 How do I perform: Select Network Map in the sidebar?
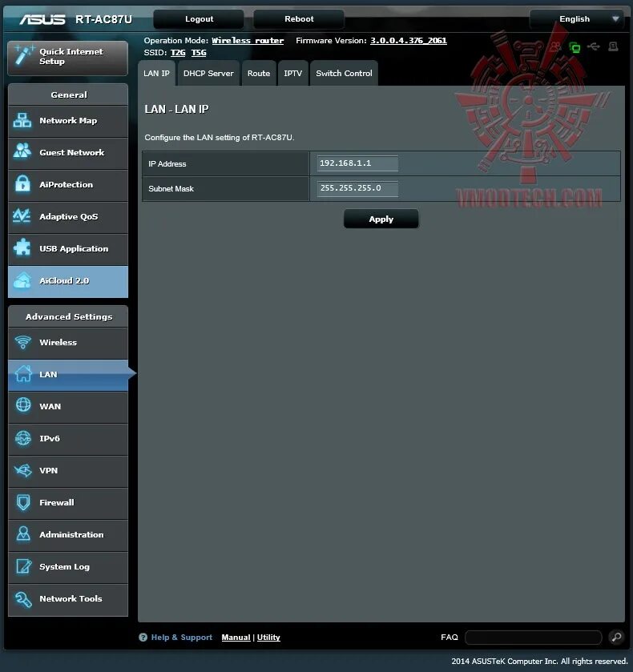[68, 121]
